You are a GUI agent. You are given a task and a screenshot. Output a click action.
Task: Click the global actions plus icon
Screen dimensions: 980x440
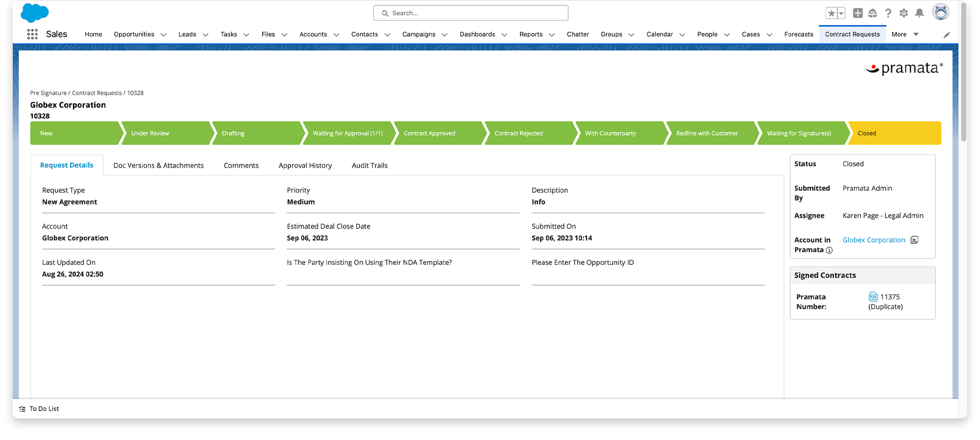click(857, 13)
